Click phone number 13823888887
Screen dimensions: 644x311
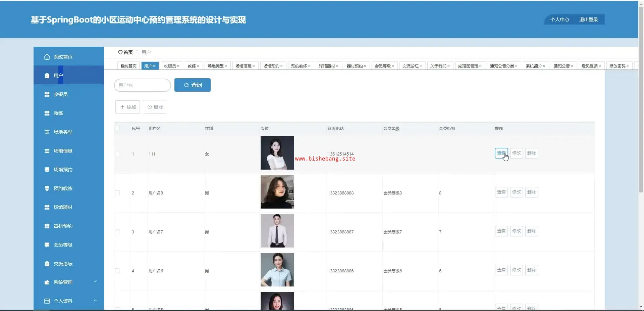tap(341, 232)
